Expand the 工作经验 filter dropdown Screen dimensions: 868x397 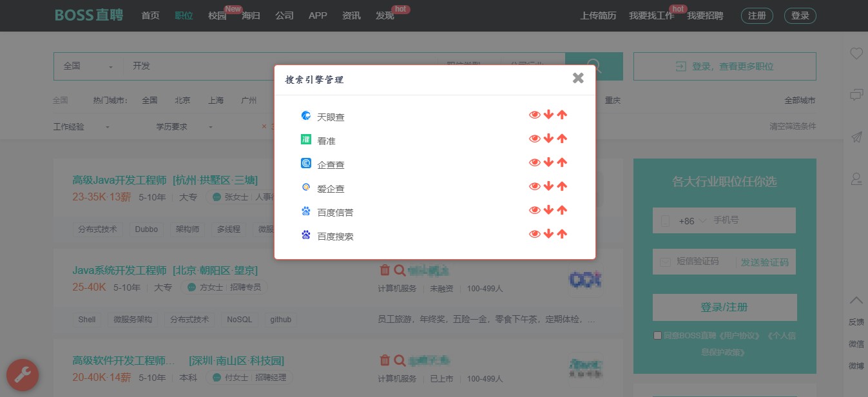pyautogui.click(x=81, y=127)
